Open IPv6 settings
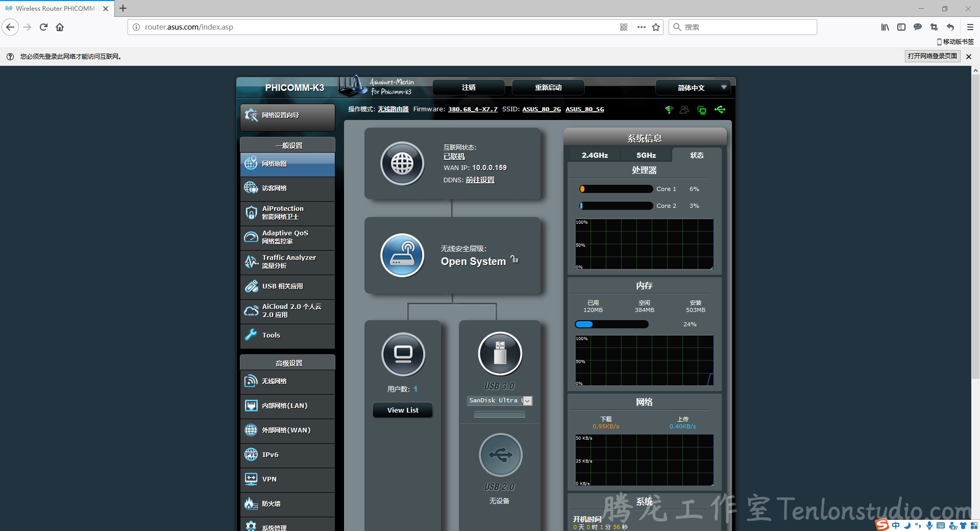 (x=287, y=455)
